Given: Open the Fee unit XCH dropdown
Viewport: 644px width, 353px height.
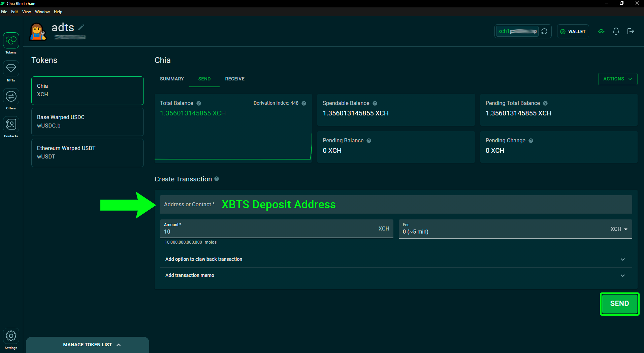Looking at the screenshot, I should click(x=619, y=229).
